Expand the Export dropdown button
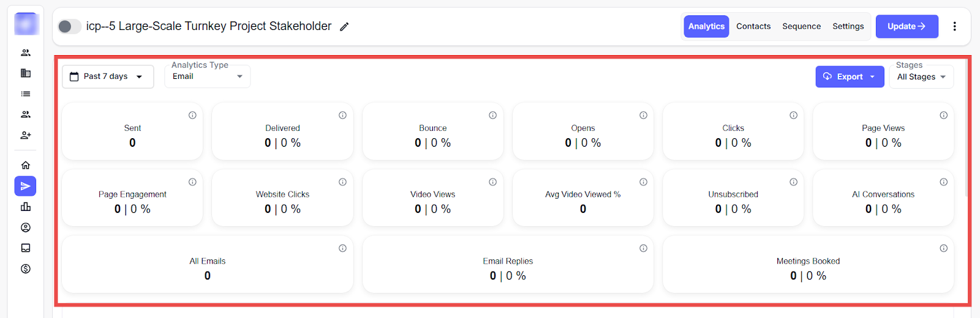The height and width of the screenshot is (318, 980). coord(850,76)
